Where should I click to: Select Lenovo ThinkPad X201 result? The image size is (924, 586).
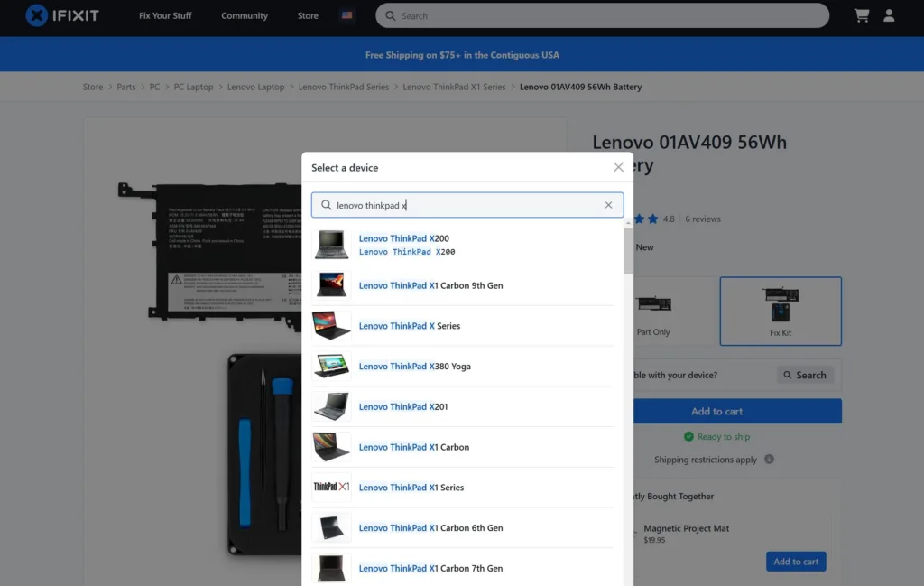point(463,406)
